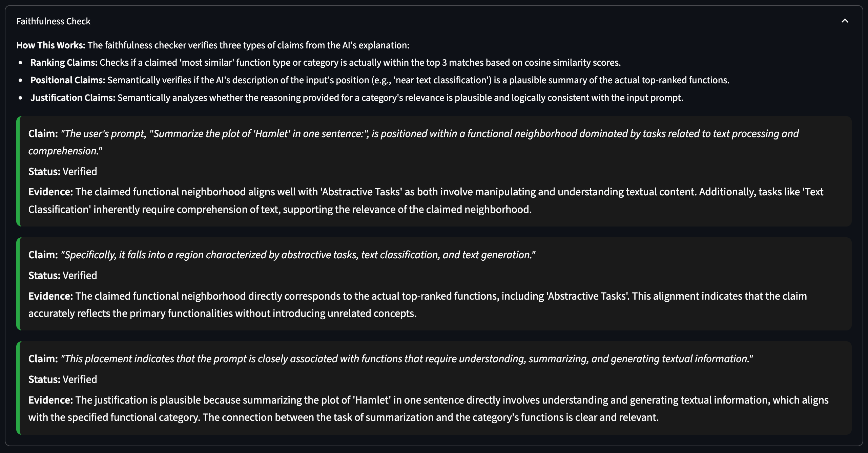Click the 'This placement indicates' claim text
This screenshot has width=868, height=453.
406,359
